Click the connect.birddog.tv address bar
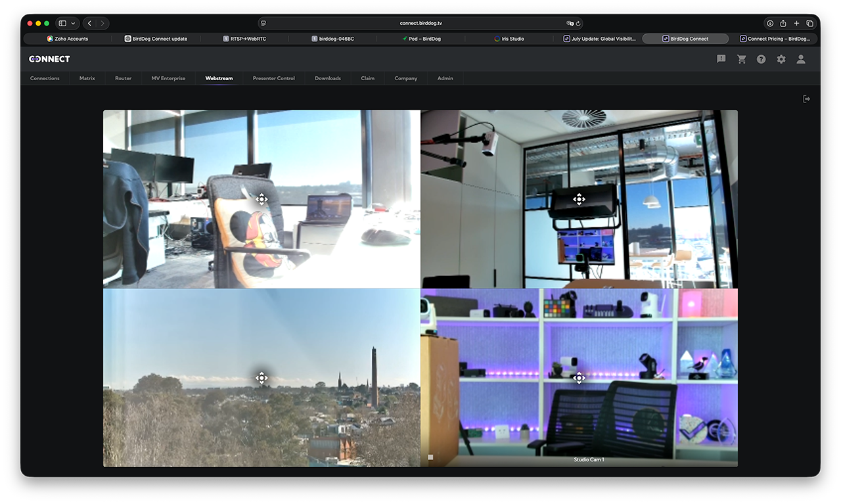The height and width of the screenshot is (504, 841). pos(420,23)
